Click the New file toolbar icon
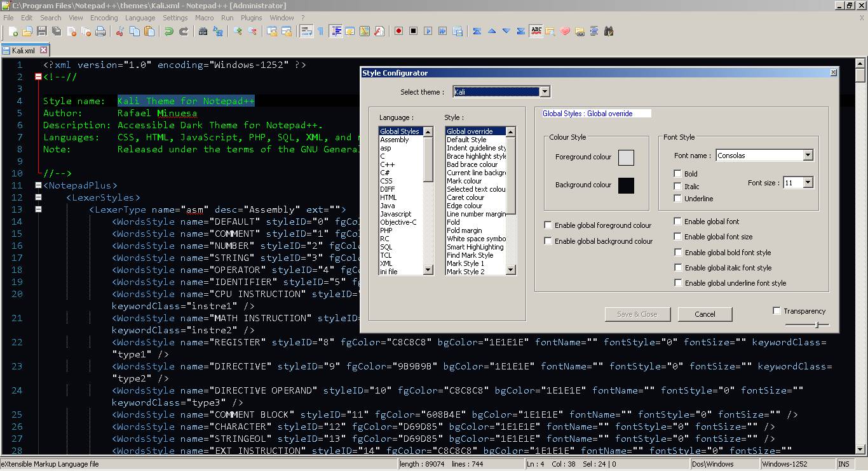868x471 pixels. (13, 31)
